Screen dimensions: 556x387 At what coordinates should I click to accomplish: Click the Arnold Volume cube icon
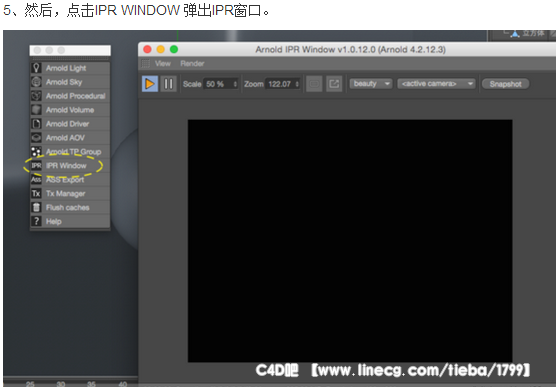point(36,110)
